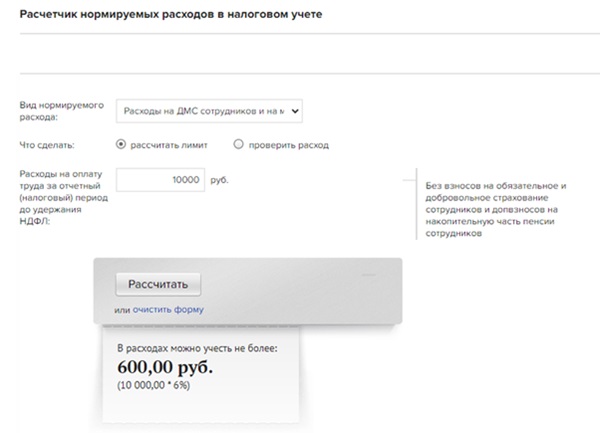Select the "рассчитать лимит" radio button

[122, 144]
